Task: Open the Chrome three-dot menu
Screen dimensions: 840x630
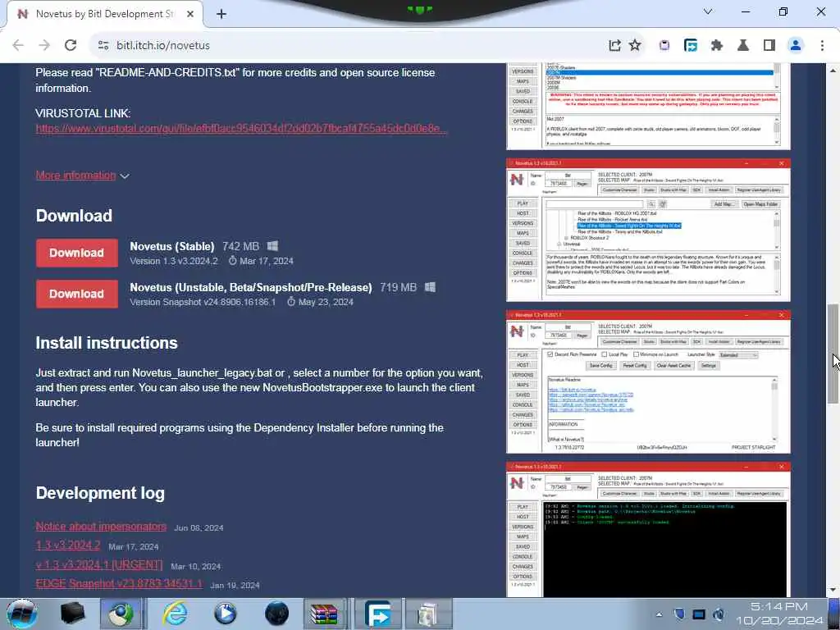Action: pyautogui.click(x=822, y=46)
